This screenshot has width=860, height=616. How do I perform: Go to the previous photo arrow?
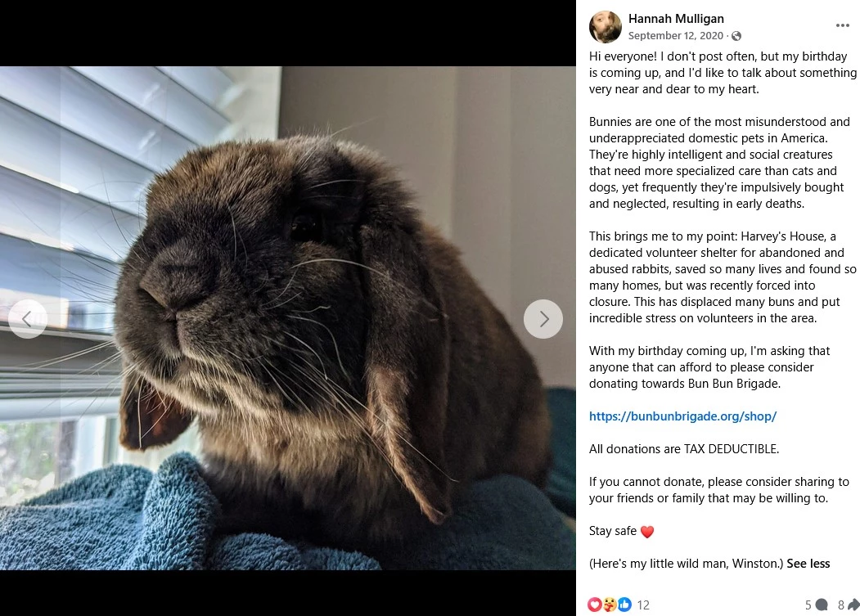point(28,319)
